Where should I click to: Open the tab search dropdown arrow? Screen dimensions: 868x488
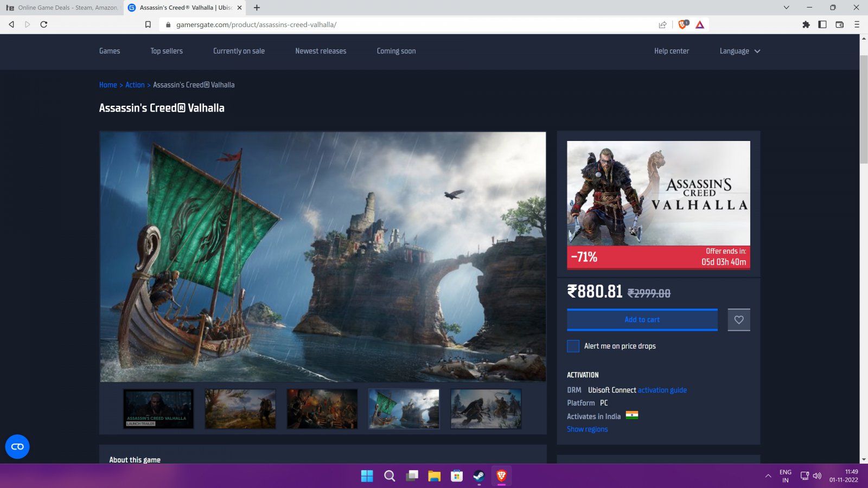786,8
